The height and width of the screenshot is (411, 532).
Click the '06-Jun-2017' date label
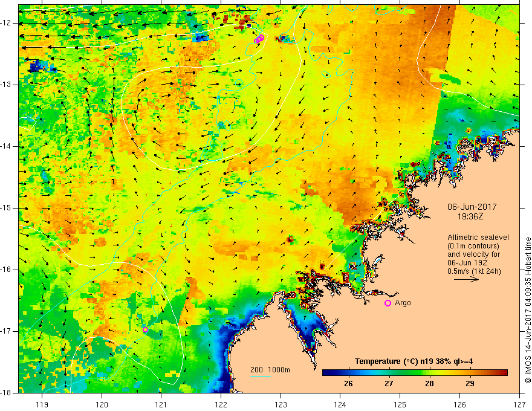point(472,207)
